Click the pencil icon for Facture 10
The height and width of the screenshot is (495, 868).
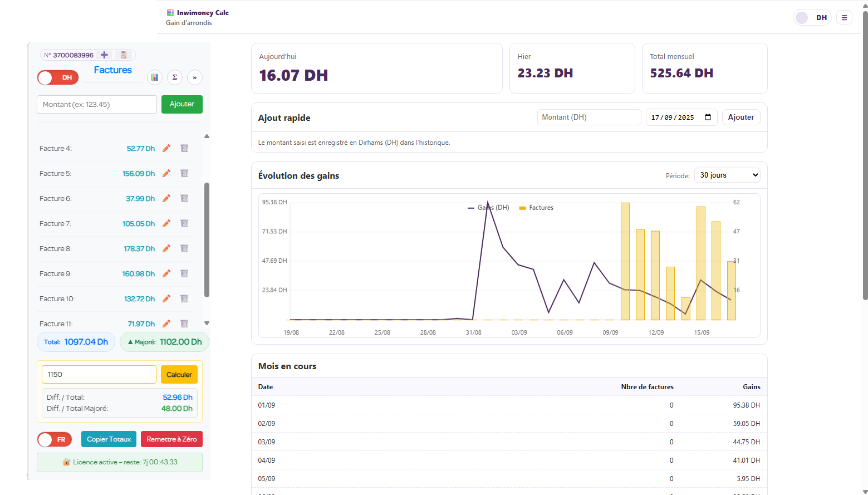(166, 299)
